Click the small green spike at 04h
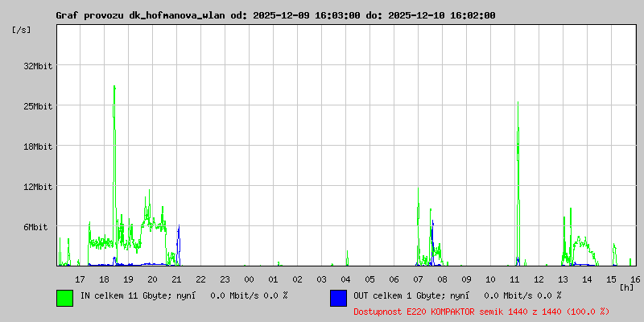644x322 pixels. pos(348,258)
